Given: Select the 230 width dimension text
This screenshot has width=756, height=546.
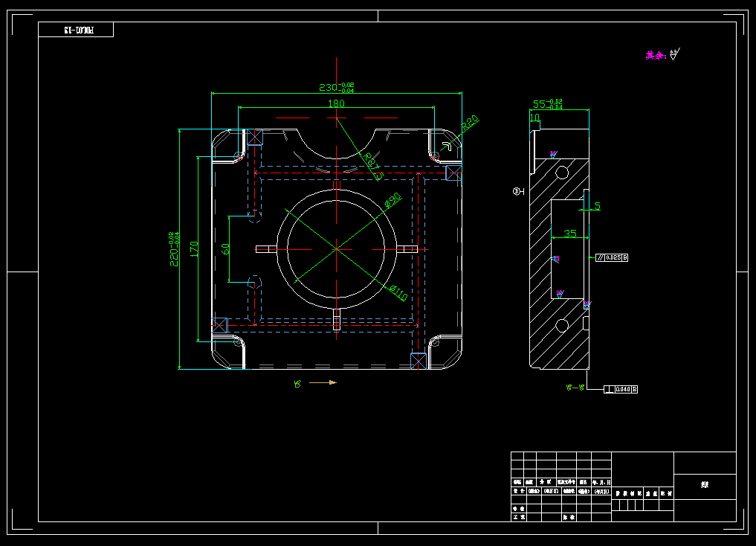Looking at the screenshot, I should coord(337,87).
